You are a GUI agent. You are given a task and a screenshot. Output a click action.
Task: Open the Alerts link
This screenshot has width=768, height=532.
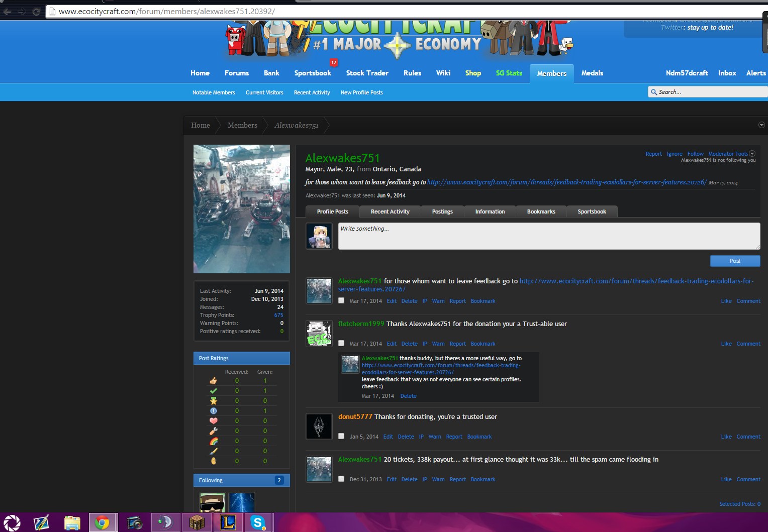click(756, 73)
